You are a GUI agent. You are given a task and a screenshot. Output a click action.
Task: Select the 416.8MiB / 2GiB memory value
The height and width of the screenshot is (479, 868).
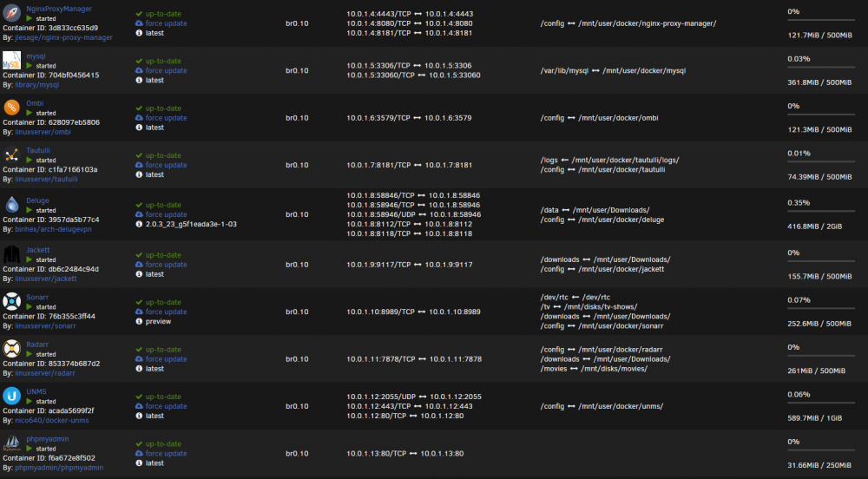pyautogui.click(x=815, y=226)
